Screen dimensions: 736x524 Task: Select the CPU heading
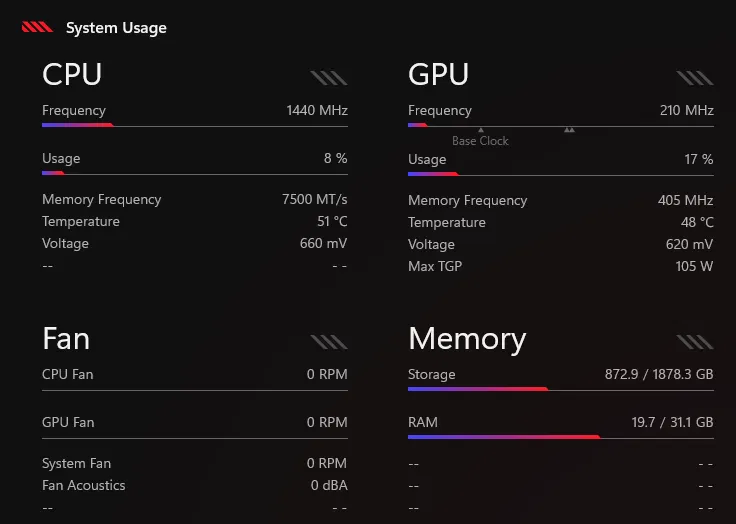pyautogui.click(x=72, y=74)
